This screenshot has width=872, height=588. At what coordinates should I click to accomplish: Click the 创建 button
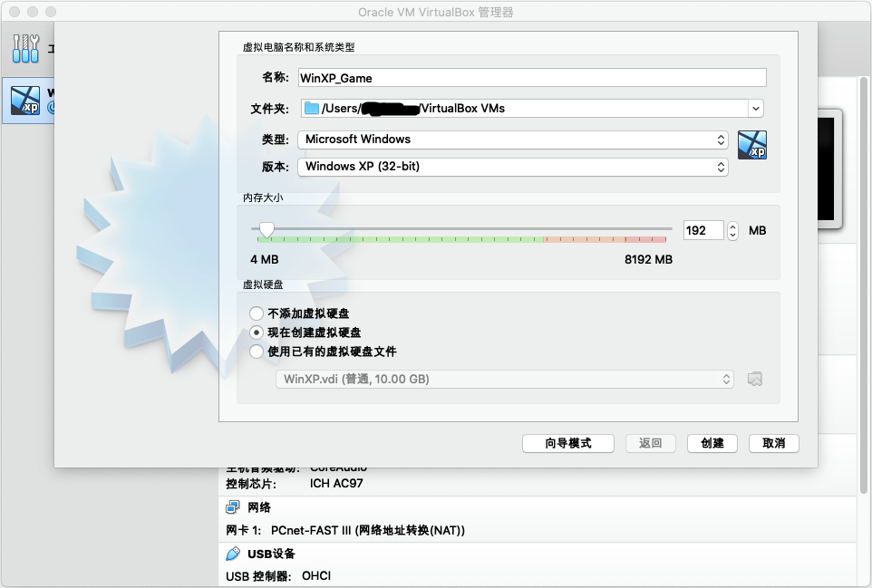(x=712, y=443)
